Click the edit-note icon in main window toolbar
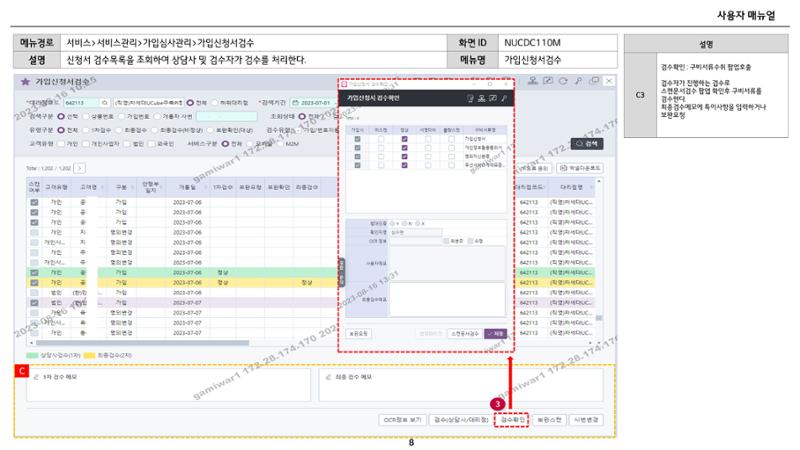The width and height of the screenshot is (800, 450). pos(548,81)
